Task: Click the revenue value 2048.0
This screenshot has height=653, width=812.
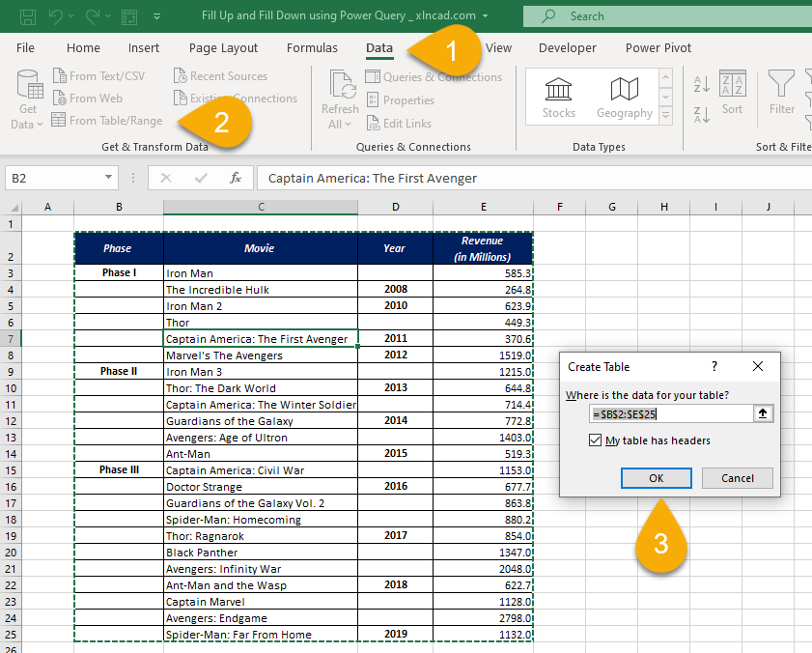Action: click(x=483, y=569)
